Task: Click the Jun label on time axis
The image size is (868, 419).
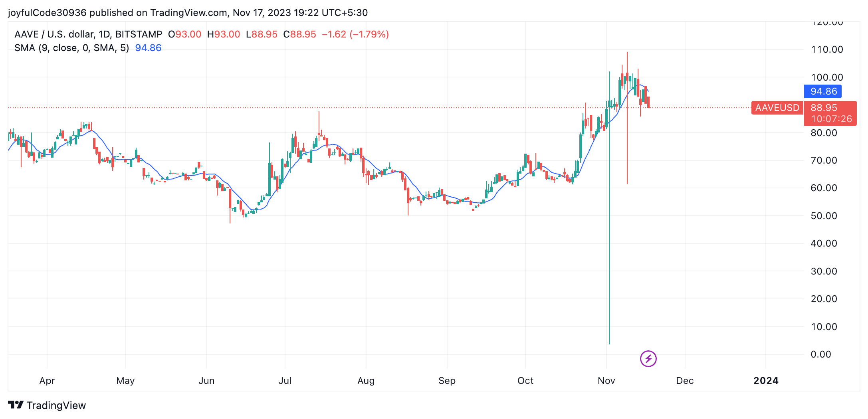Action: (x=206, y=381)
